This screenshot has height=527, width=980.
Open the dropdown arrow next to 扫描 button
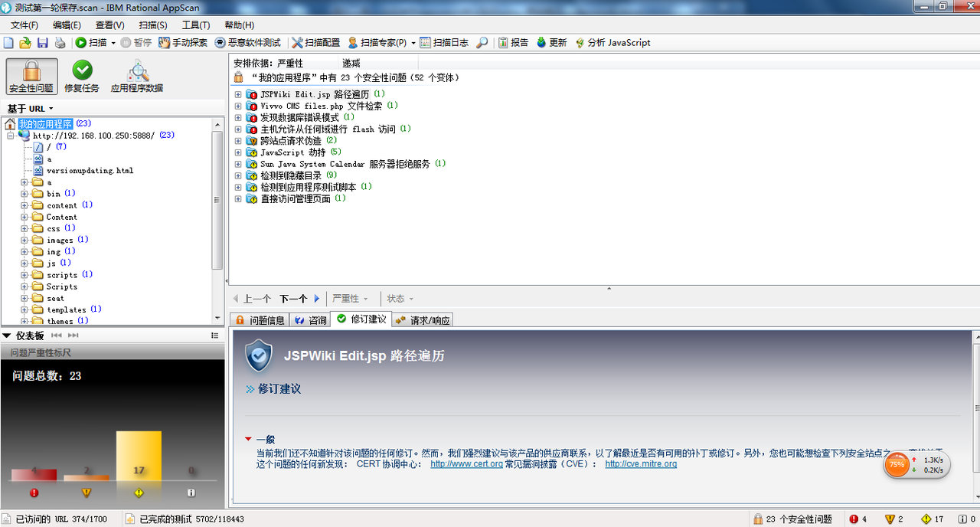(x=113, y=43)
